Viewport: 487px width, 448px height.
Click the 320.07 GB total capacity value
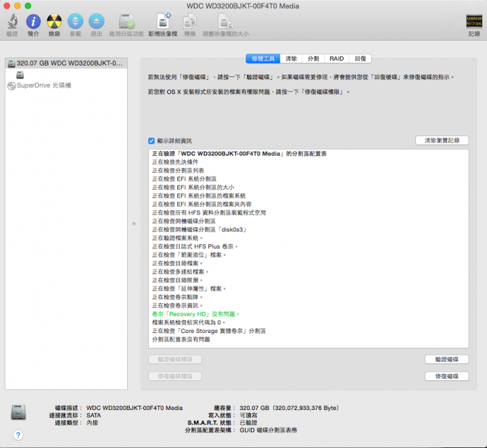289,408
